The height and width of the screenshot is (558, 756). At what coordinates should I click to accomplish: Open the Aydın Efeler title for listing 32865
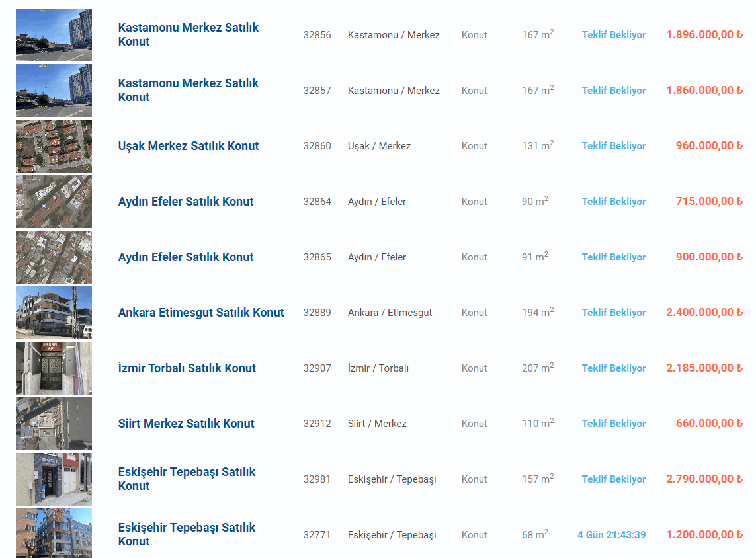pos(186,257)
